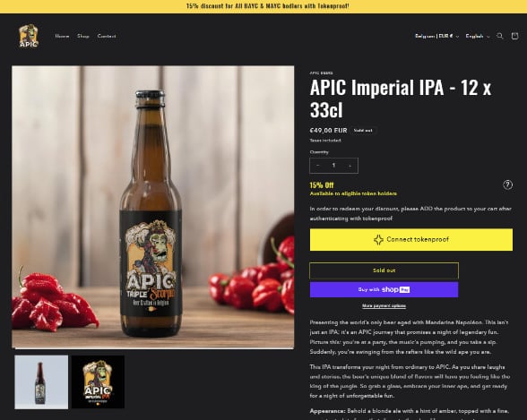Select the APIC Imperial IPA logo thumbnail
The width and height of the screenshot is (527, 420).
(x=98, y=382)
